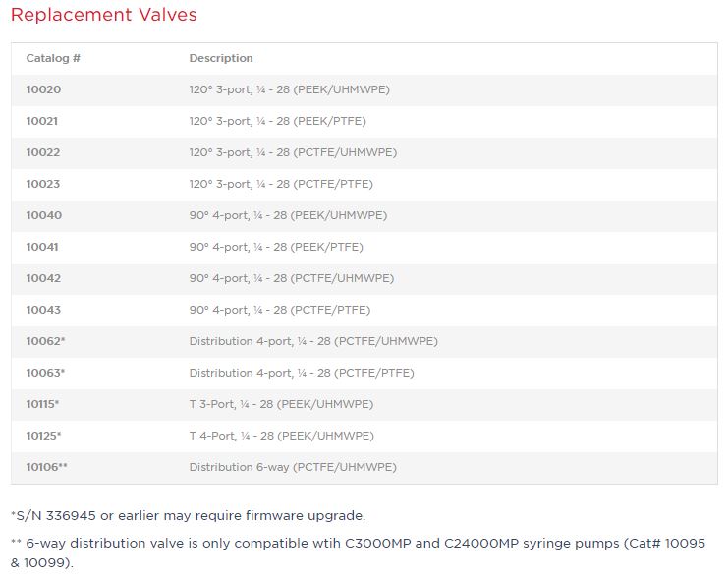The width and height of the screenshot is (728, 586).
Task: Click the T 3-Port PEEK/UHMWPE description
Action: tap(281, 404)
